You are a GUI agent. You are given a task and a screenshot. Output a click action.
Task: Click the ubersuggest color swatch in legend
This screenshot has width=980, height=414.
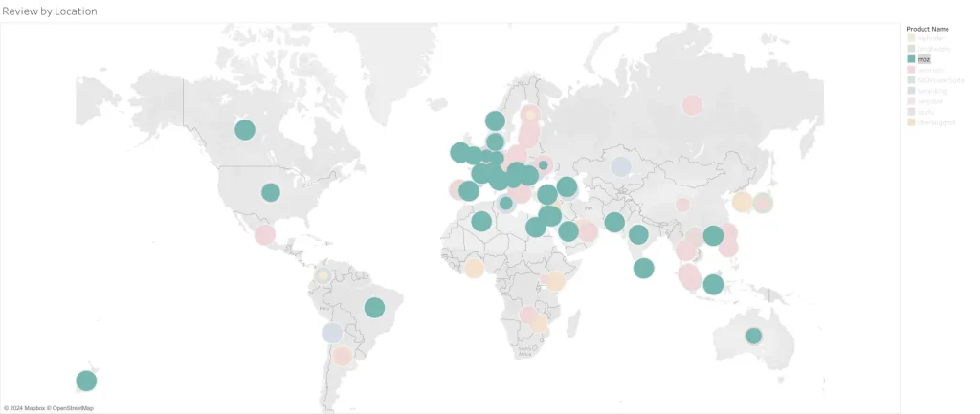click(x=911, y=122)
